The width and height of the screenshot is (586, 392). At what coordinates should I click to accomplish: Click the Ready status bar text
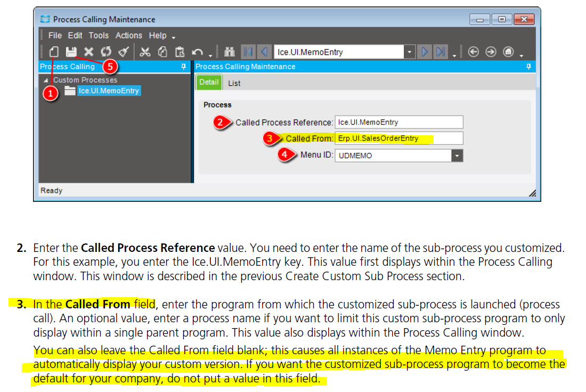[x=52, y=191]
